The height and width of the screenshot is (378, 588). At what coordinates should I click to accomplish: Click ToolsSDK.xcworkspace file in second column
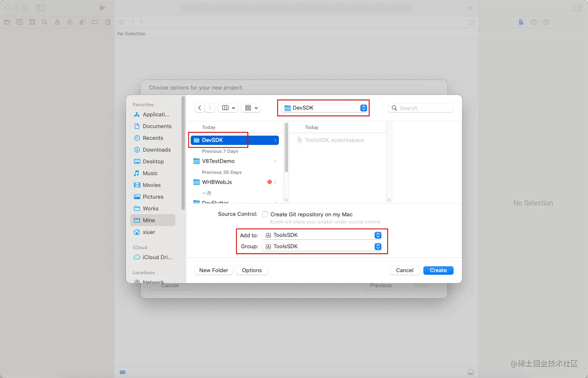(334, 140)
